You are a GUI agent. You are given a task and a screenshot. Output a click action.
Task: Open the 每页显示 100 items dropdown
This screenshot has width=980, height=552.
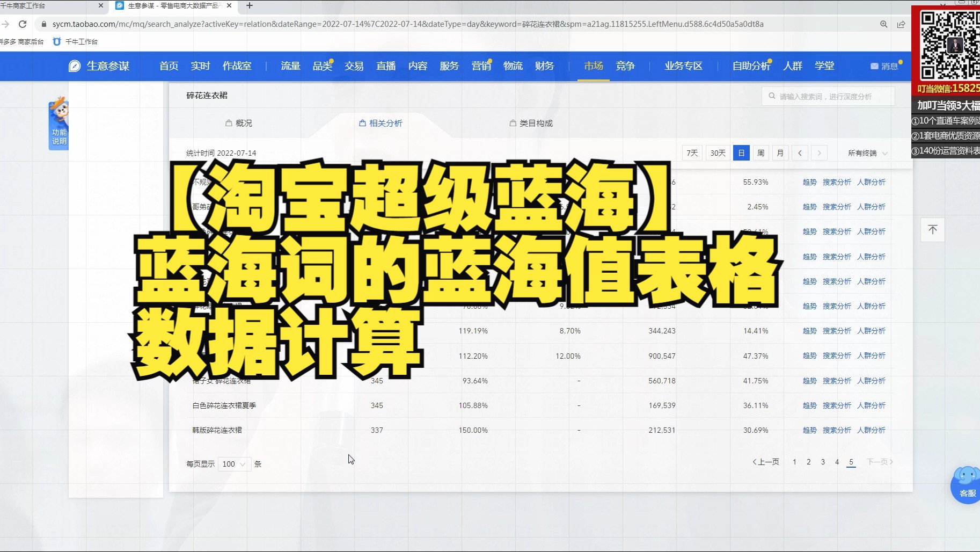pyautogui.click(x=234, y=463)
